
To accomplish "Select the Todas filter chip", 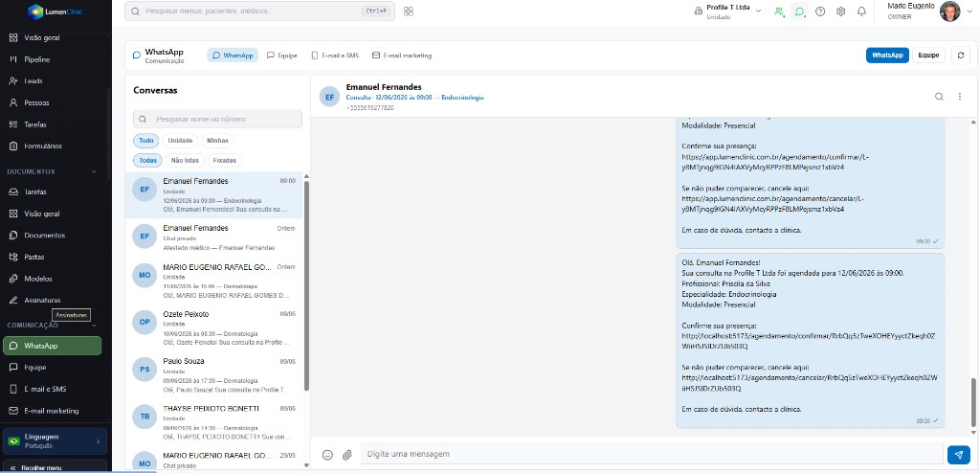I will tap(147, 161).
